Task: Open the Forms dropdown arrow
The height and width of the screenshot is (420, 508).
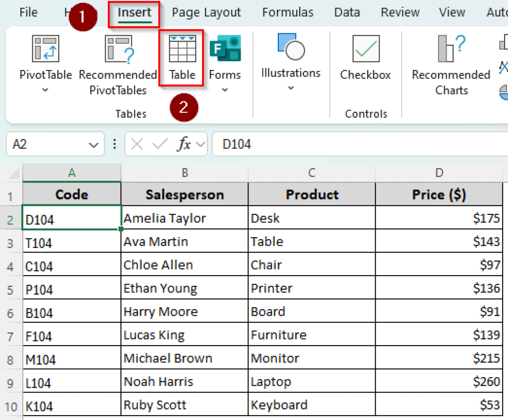Action: pyautogui.click(x=225, y=90)
